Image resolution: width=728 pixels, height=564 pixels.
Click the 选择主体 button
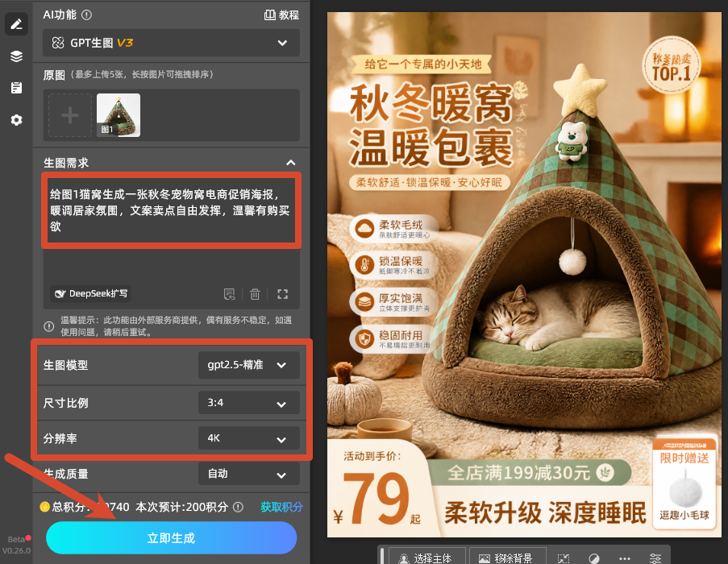tap(426, 557)
